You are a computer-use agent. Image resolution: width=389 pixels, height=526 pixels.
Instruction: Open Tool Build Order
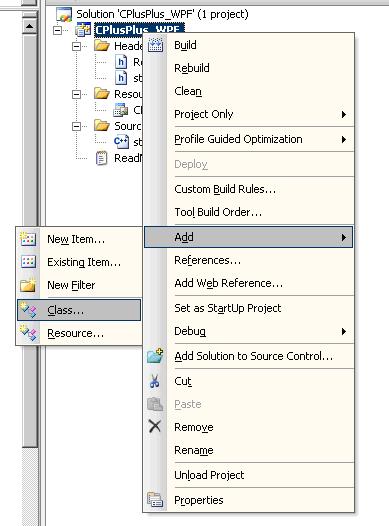pyautogui.click(x=248, y=212)
